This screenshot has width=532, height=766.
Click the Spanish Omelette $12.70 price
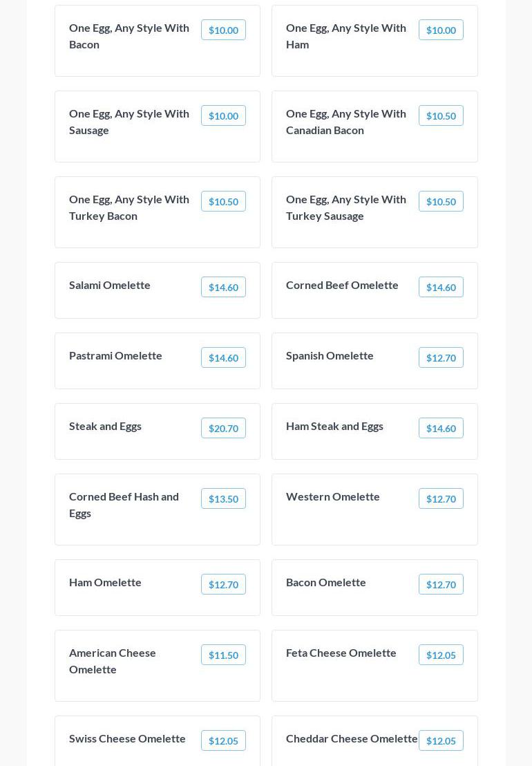pos(441,357)
